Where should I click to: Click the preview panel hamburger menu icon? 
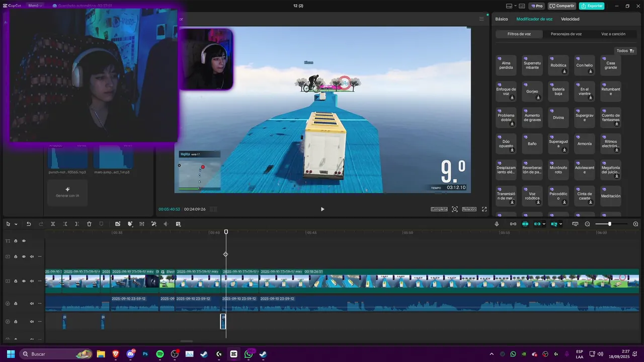(481, 19)
